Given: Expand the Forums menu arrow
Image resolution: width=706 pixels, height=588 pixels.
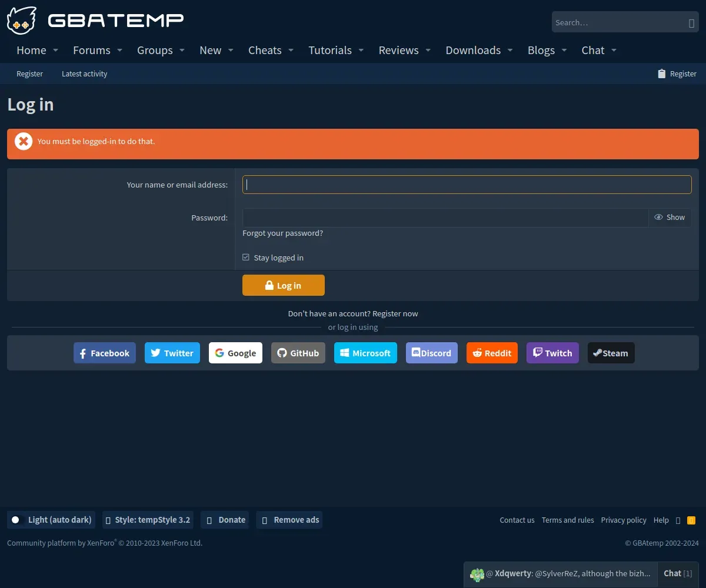Looking at the screenshot, I should point(119,51).
